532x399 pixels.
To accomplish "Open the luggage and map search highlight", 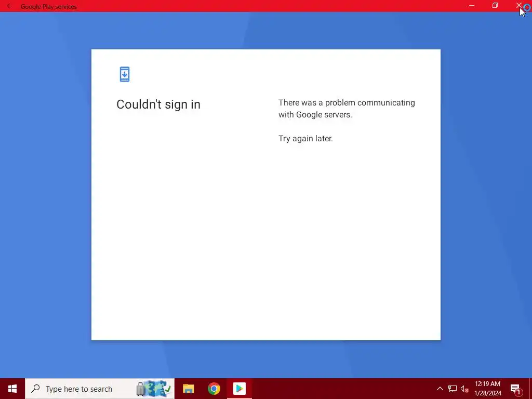I will pyautogui.click(x=154, y=389).
